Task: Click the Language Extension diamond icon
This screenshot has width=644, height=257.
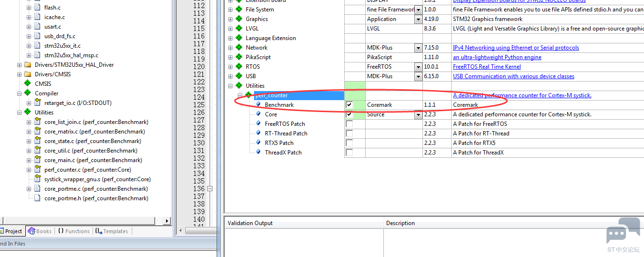Action: point(239,38)
